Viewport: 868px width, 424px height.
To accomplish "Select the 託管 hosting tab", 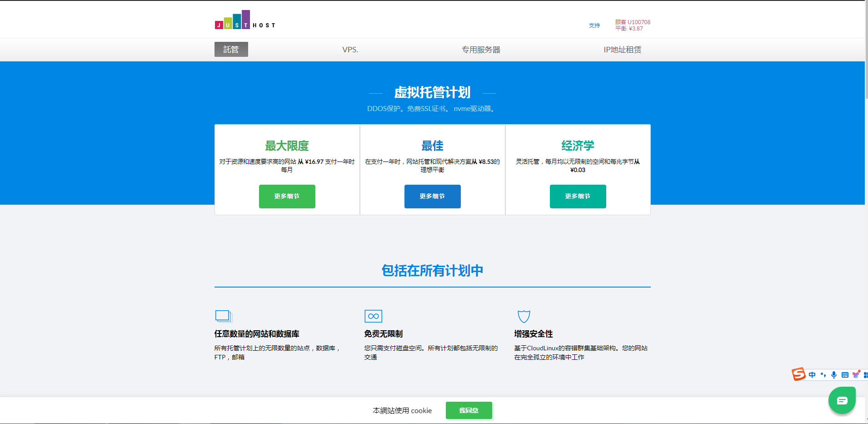I will 231,50.
